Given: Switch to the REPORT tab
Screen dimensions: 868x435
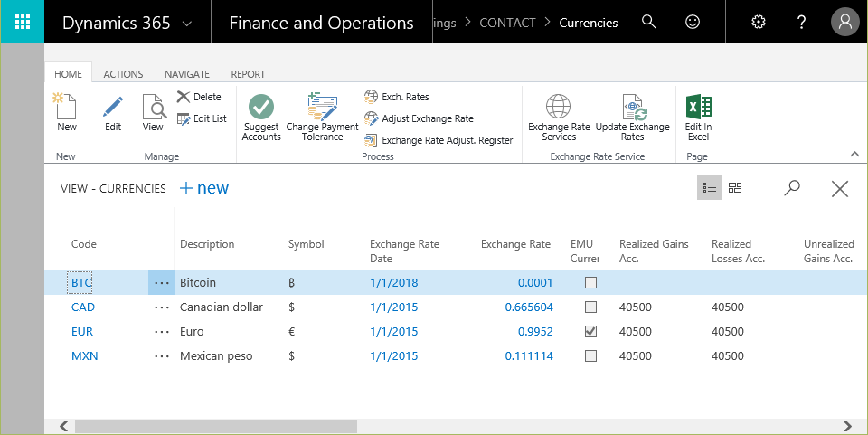Looking at the screenshot, I should tap(248, 74).
